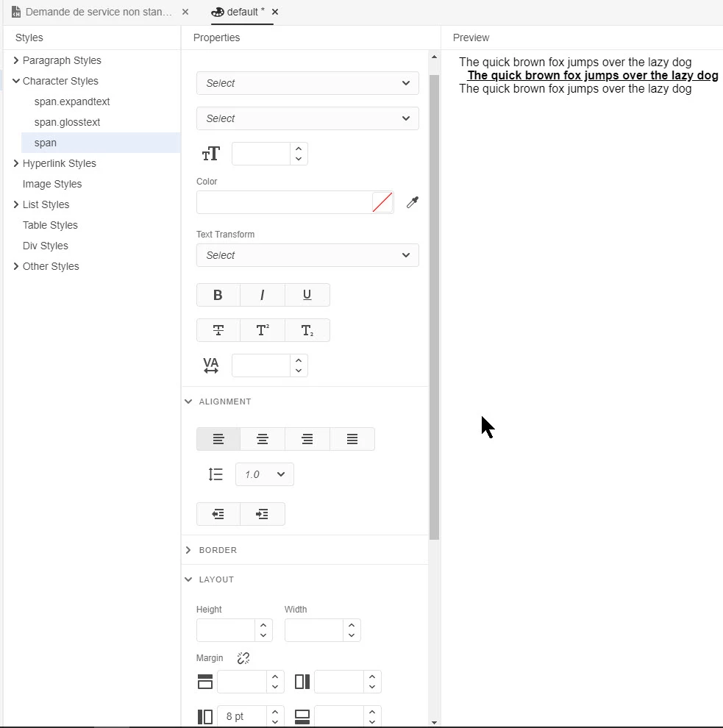Select right text alignment

tap(307, 439)
